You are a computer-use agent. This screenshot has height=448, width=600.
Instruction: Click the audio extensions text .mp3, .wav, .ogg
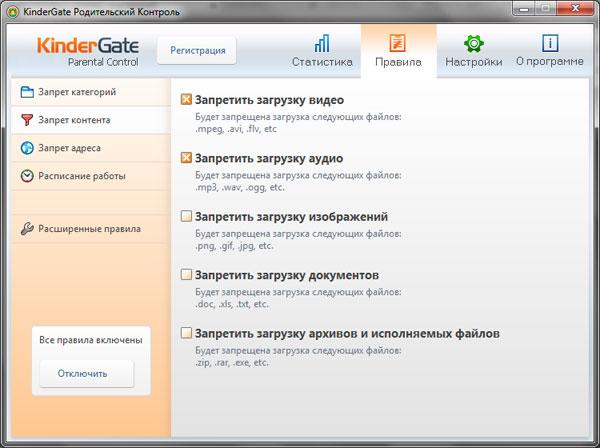240,187
